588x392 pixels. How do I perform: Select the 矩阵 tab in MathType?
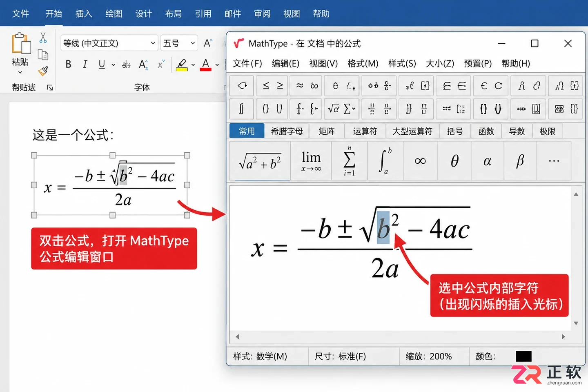(x=326, y=131)
